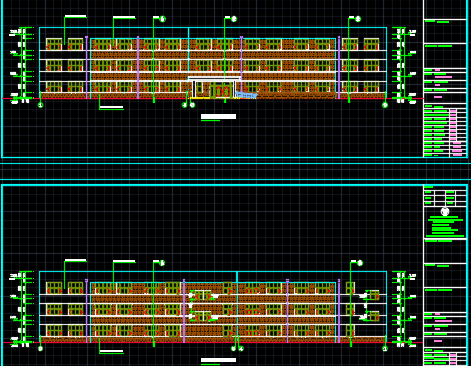
Task: Click the second white leader label above upper elevation
Action: coord(124,17)
